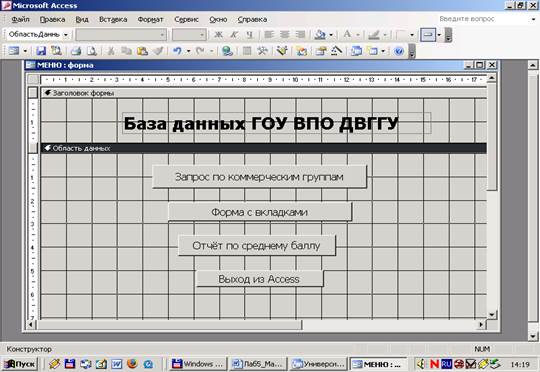Image resolution: width=540 pixels, height=372 pixels.
Task: Toggle Align Left formatting button
Action: pos(269,34)
